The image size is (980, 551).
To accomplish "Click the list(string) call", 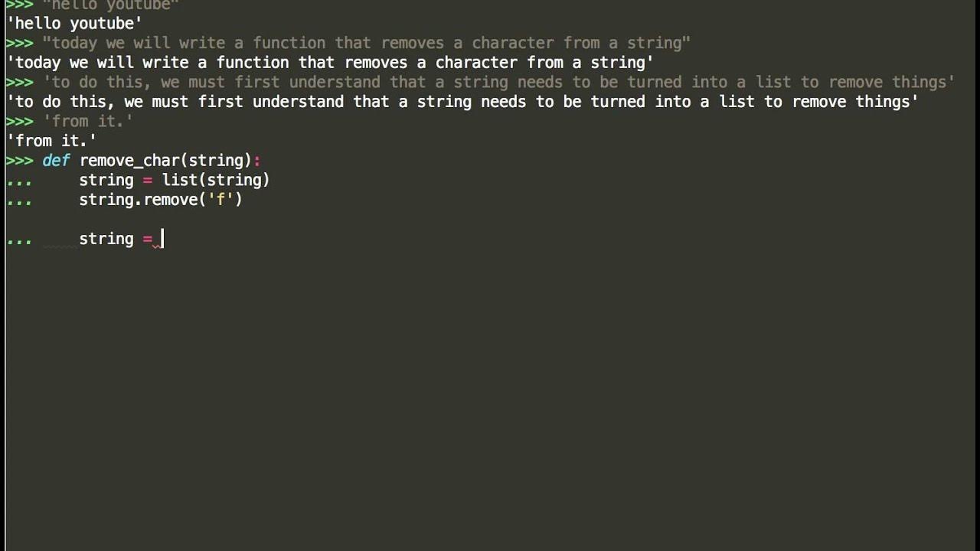I will point(216,180).
